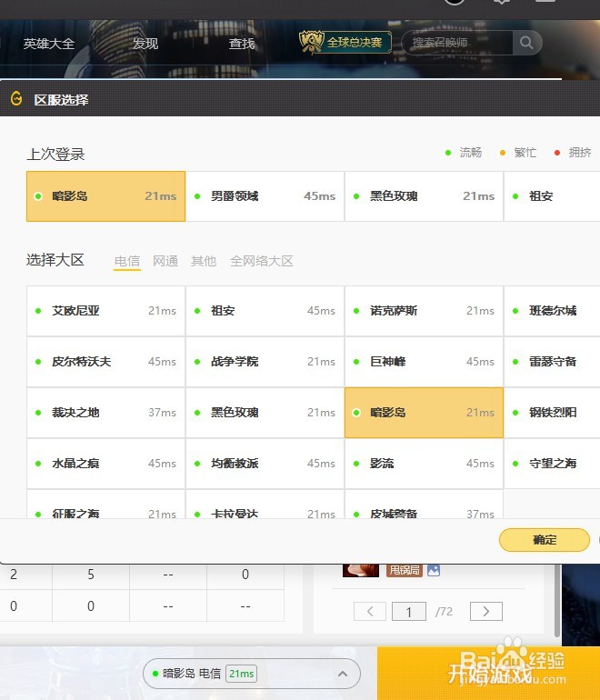Go to the next page arrow
600x700 pixels.
(x=486, y=611)
